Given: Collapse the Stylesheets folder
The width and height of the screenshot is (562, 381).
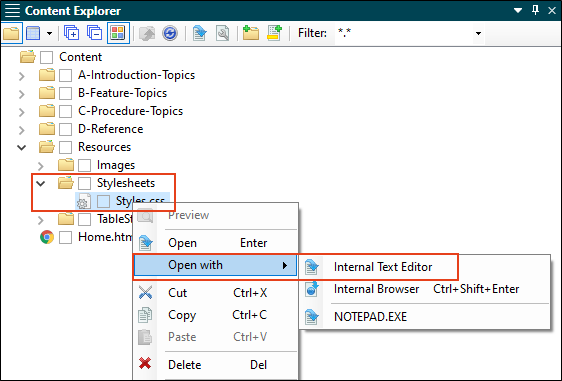Looking at the screenshot, I should [41, 184].
